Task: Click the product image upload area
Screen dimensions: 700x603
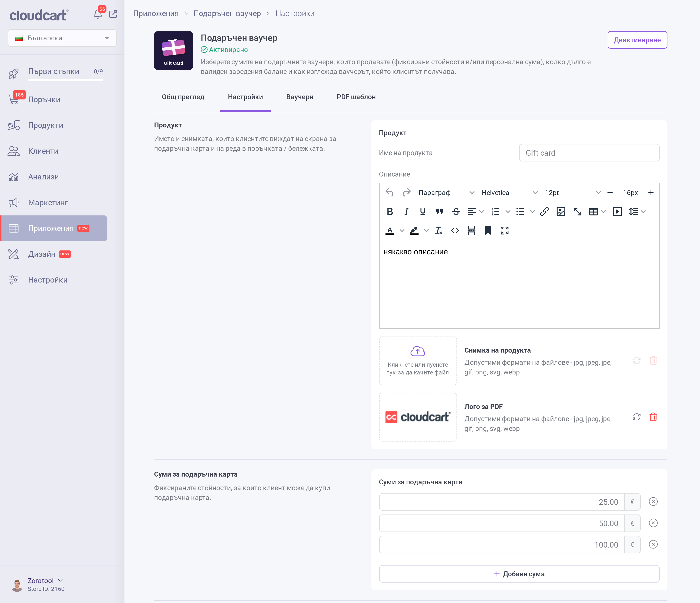Action: (x=418, y=361)
